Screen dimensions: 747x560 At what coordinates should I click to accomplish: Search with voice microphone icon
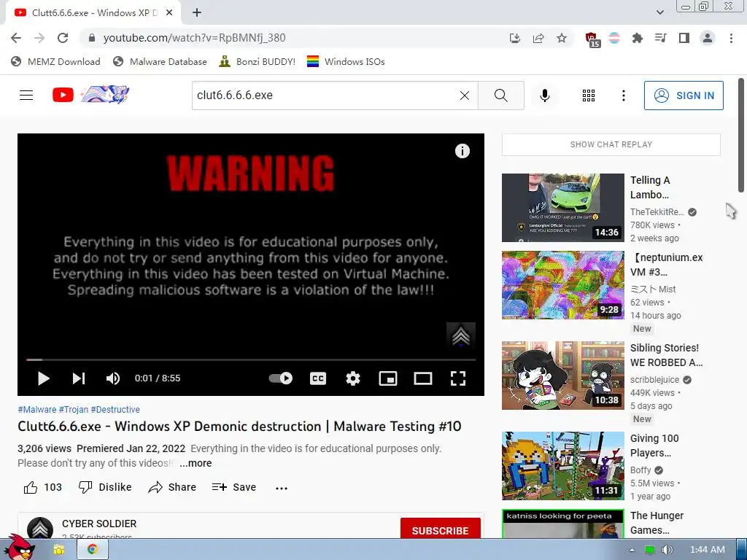click(544, 96)
